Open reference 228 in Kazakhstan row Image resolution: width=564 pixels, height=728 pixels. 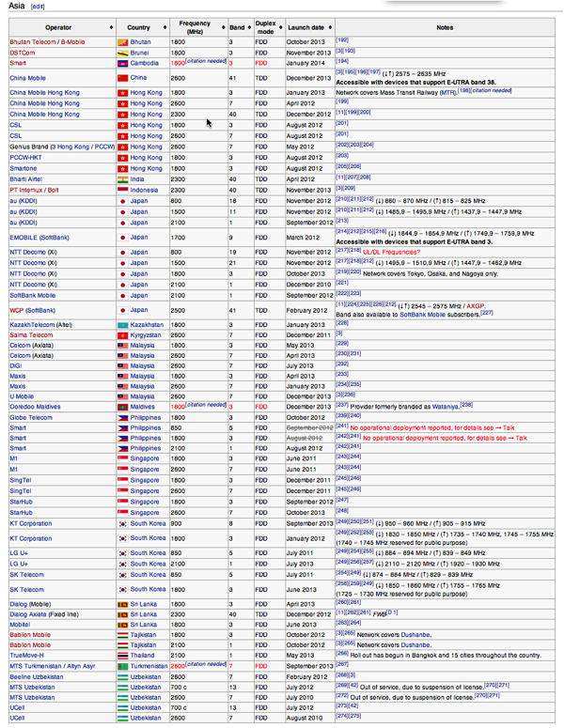tap(342, 323)
